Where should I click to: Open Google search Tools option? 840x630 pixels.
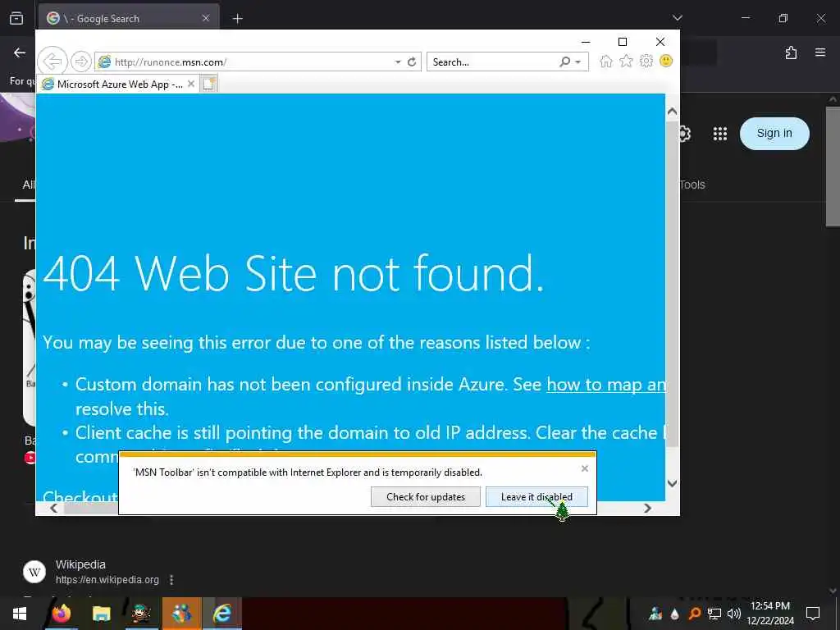point(692,185)
